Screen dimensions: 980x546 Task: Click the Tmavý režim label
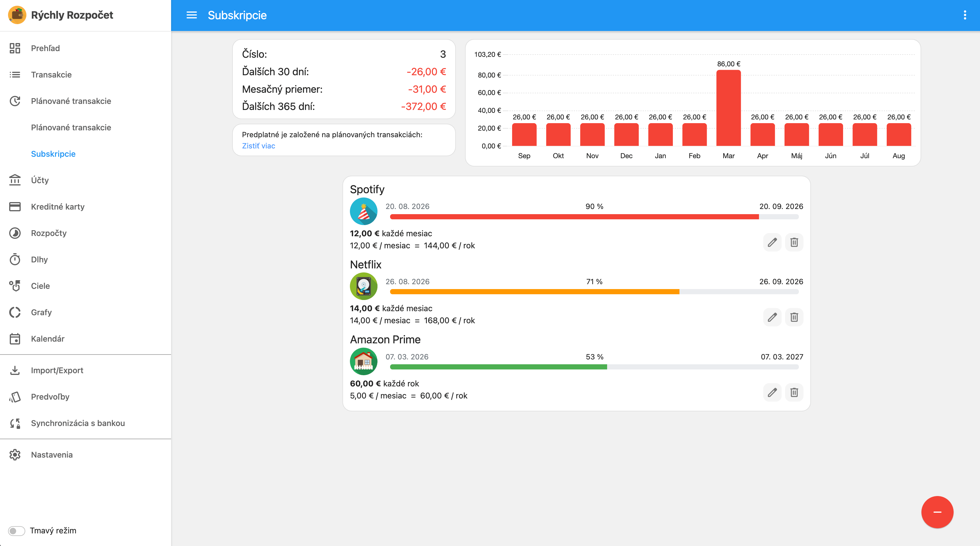(53, 531)
